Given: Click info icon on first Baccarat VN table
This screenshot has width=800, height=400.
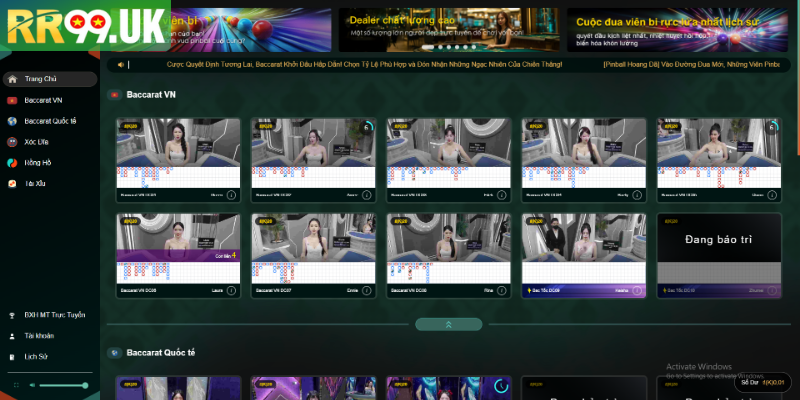Looking at the screenshot, I should coord(231,195).
